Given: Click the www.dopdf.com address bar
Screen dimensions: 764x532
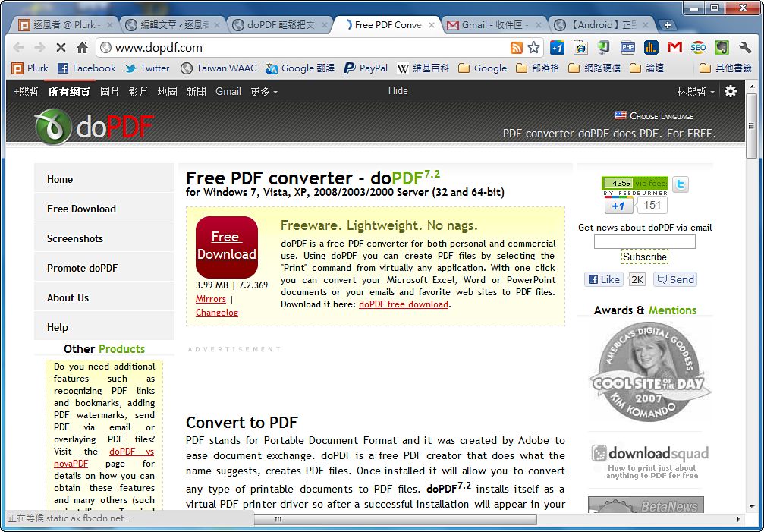Looking at the screenshot, I should tap(302, 47).
